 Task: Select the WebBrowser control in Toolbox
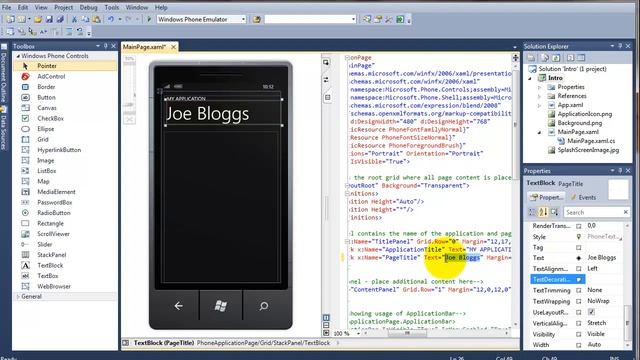point(65,287)
